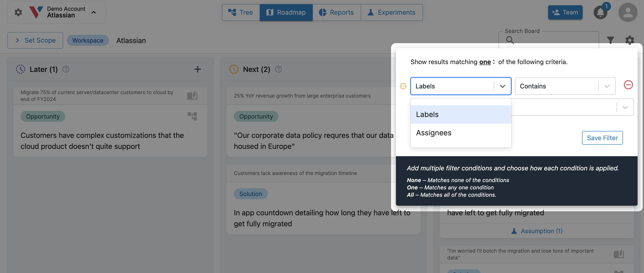Click the Labels dropdown chevron arrow
The width and height of the screenshot is (644, 273).
pyautogui.click(x=503, y=86)
